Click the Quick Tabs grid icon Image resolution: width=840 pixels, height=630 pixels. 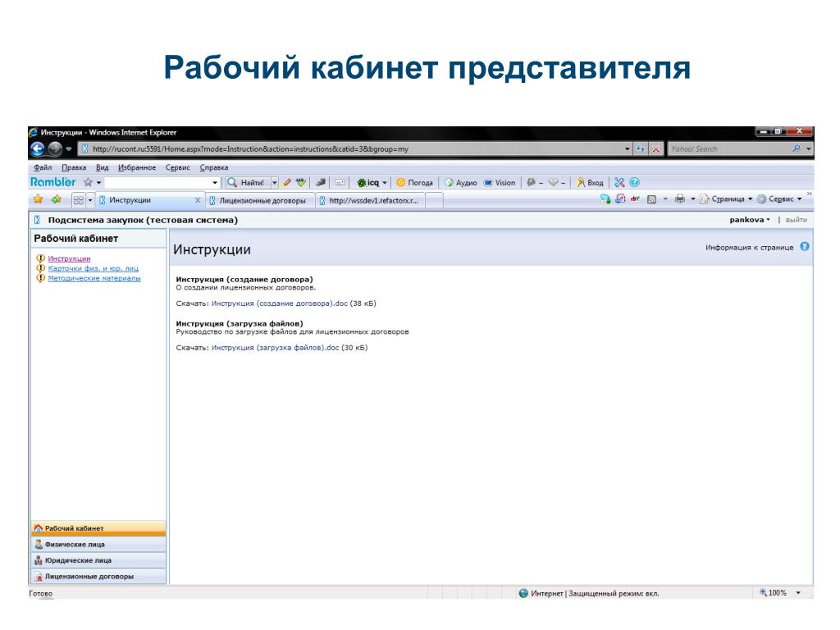click(78, 200)
